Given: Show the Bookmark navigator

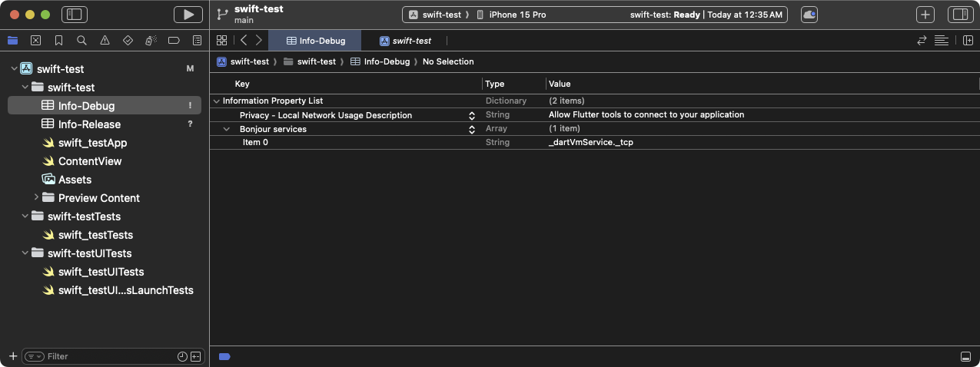Looking at the screenshot, I should 58,41.
